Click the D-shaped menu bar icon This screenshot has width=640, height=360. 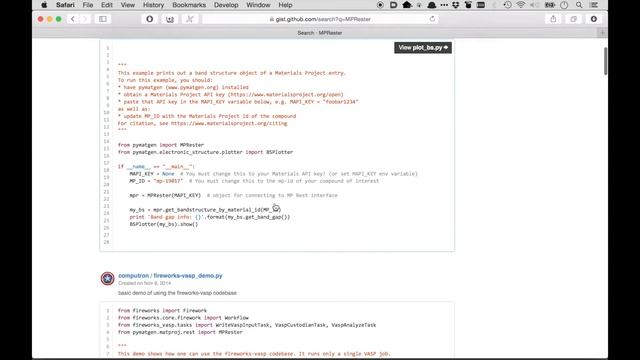(393, 5)
